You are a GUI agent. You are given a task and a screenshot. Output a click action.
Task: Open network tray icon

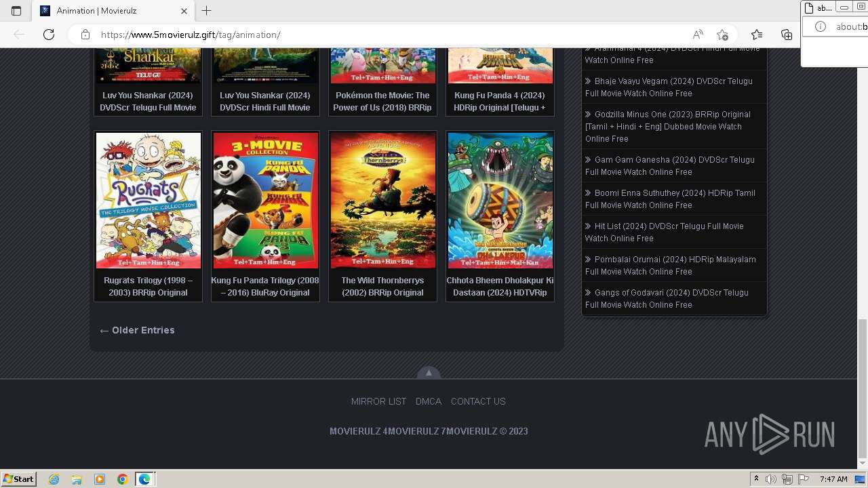787,479
